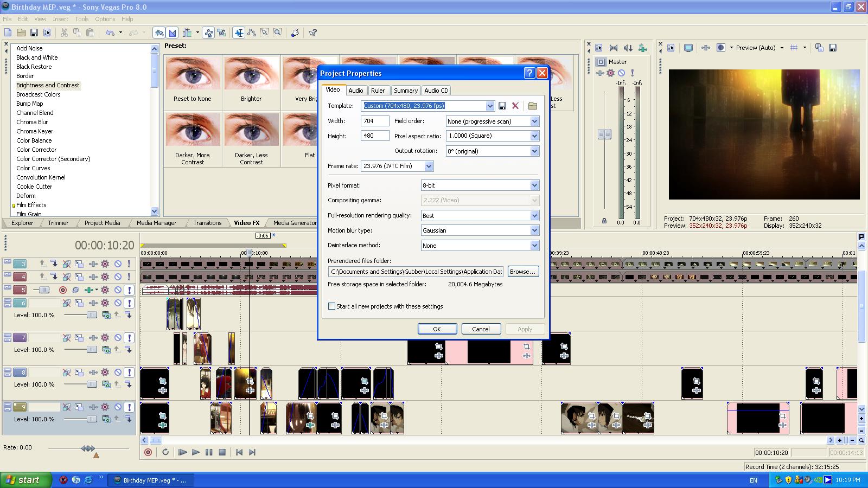The width and height of the screenshot is (868, 488).
Task: Click the Undo arrow icon
Action: (x=110, y=33)
